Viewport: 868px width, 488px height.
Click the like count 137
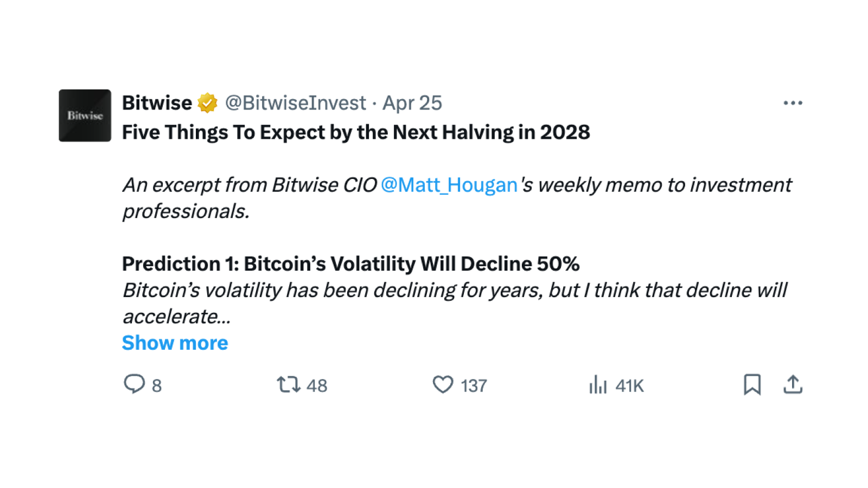[474, 386]
